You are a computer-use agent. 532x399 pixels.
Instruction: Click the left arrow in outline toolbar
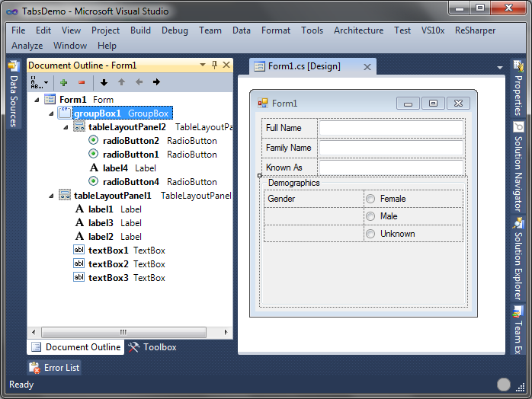click(x=139, y=82)
